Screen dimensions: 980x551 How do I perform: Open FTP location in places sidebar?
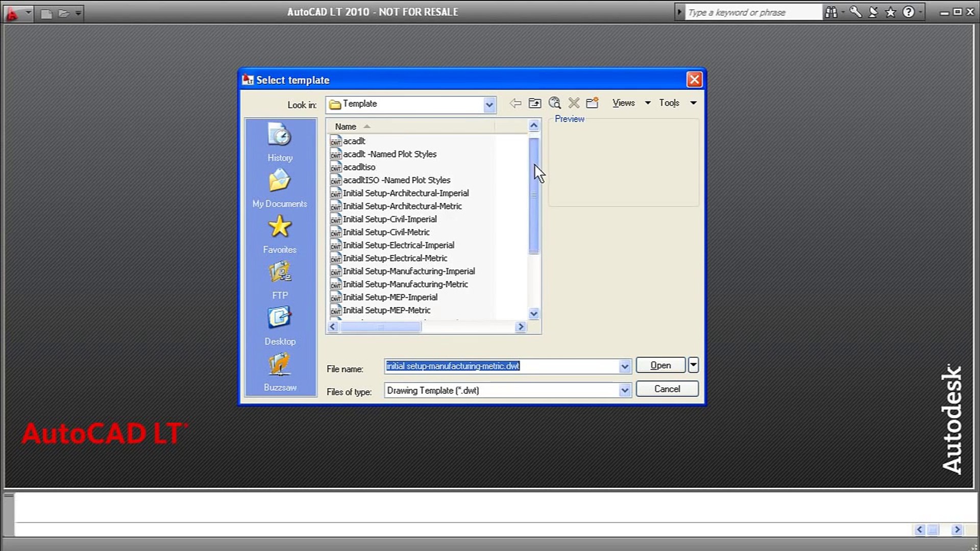[280, 281]
